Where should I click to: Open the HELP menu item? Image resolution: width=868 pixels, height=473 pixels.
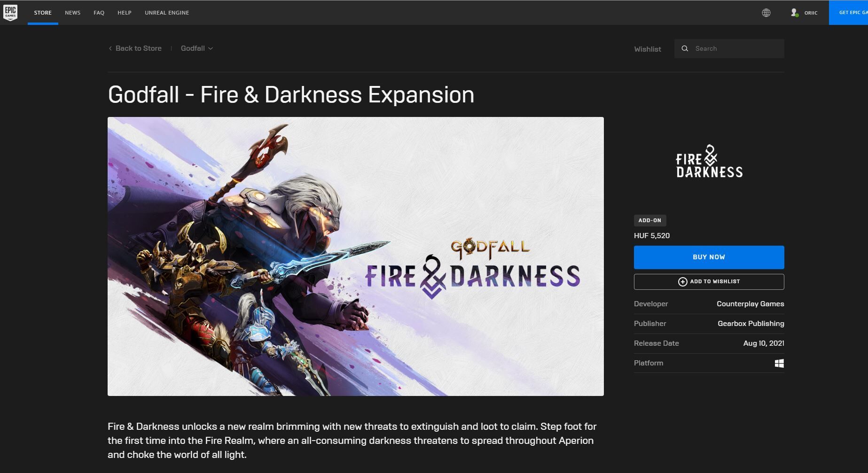(125, 13)
